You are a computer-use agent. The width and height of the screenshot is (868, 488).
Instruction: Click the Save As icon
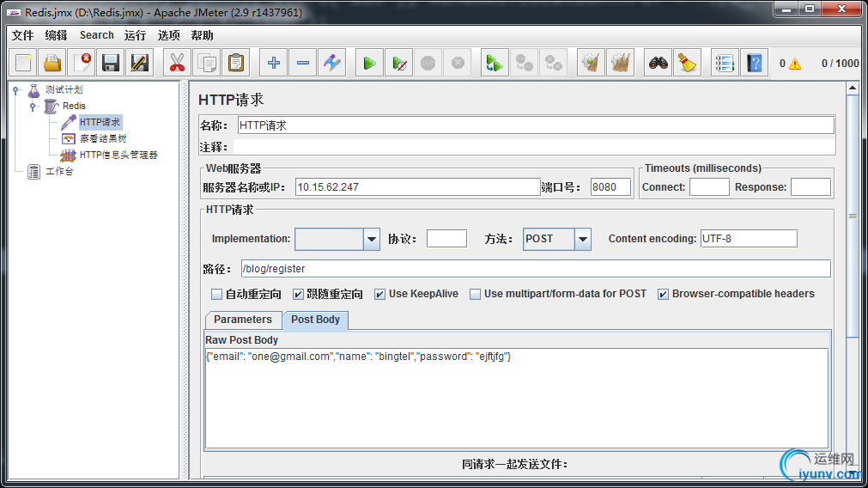point(139,63)
